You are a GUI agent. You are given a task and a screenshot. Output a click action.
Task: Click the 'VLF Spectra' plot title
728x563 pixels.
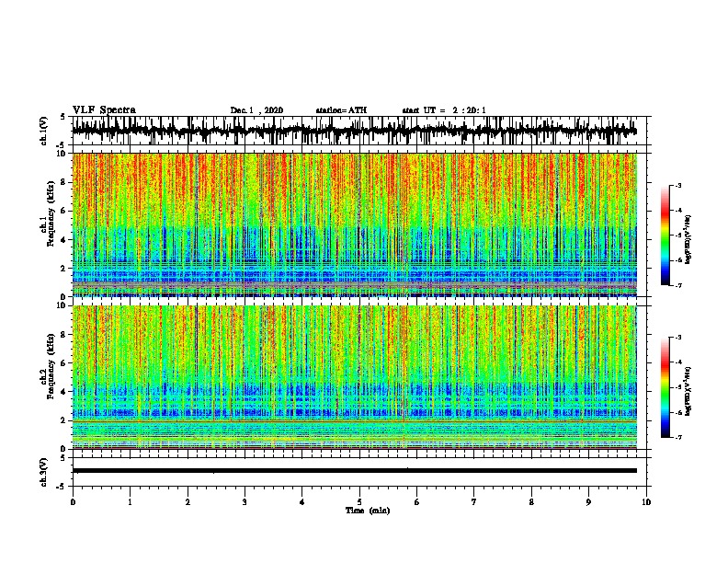tap(104, 110)
